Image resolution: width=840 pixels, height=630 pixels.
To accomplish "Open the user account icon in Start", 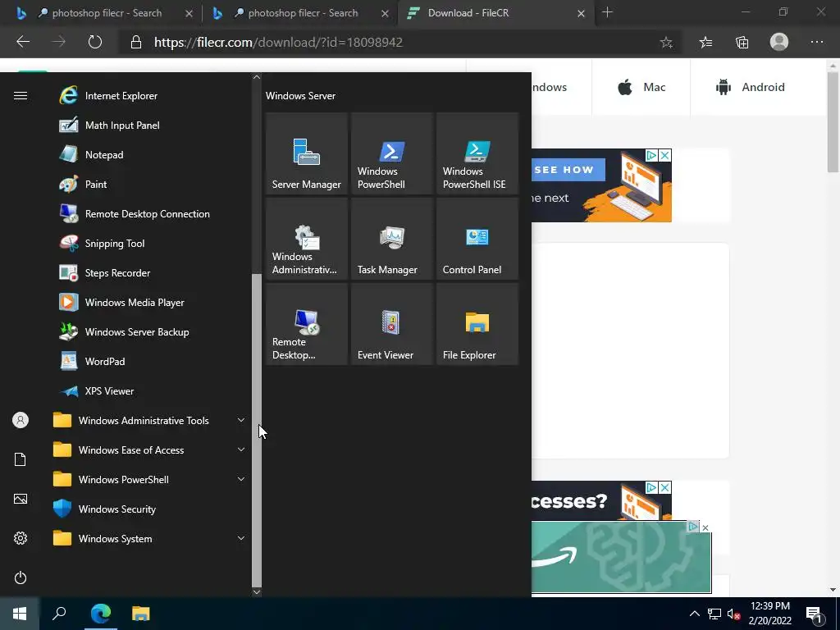I will 21,420.
